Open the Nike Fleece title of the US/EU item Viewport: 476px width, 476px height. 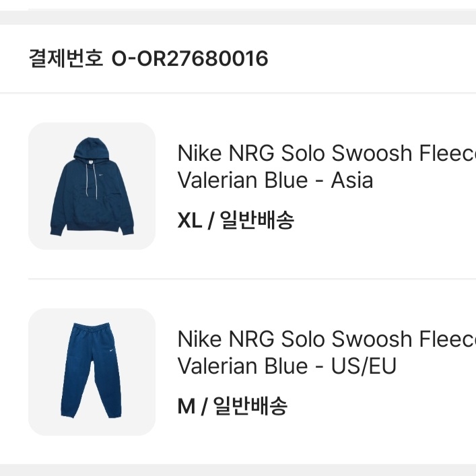327,339
